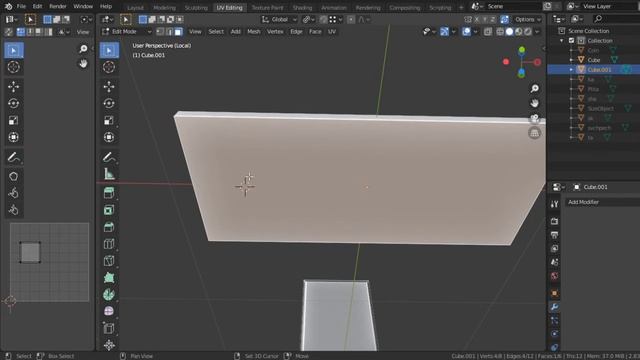Select the Poly Build tool

click(x=109, y=278)
